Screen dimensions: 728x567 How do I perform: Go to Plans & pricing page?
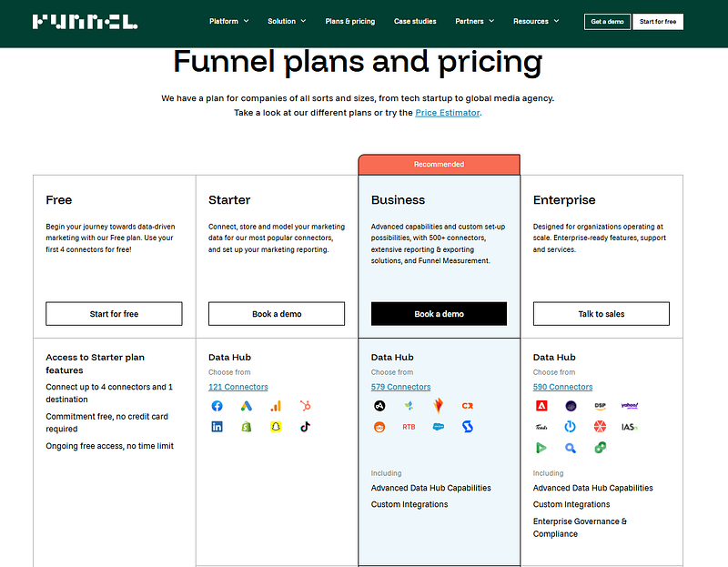(350, 21)
